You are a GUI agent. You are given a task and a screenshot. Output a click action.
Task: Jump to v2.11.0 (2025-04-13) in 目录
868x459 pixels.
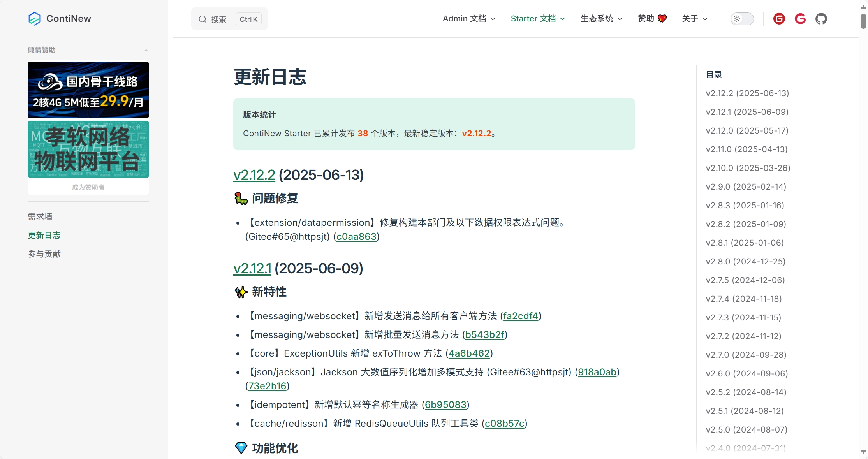pyautogui.click(x=747, y=149)
